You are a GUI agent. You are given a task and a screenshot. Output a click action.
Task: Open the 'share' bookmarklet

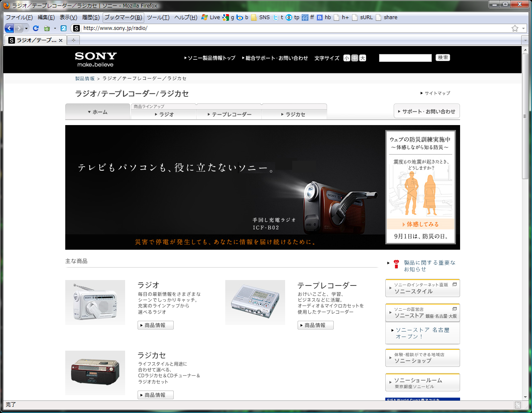coord(387,17)
